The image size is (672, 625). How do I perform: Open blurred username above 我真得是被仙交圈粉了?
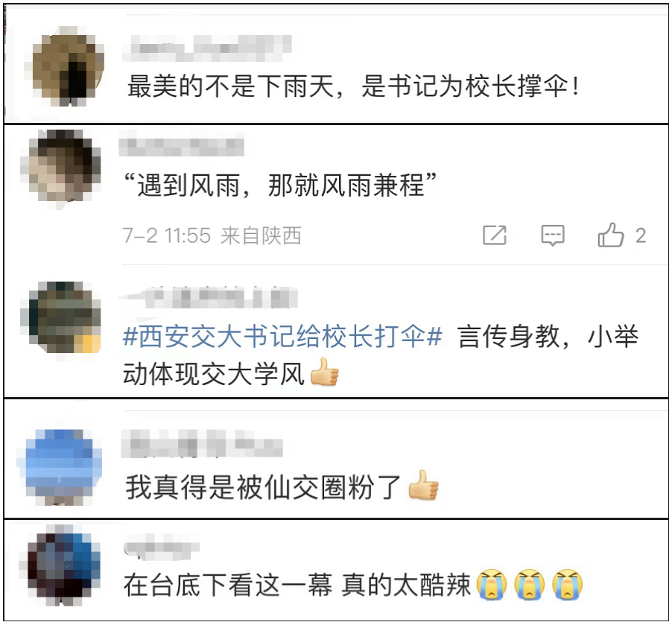point(202,442)
